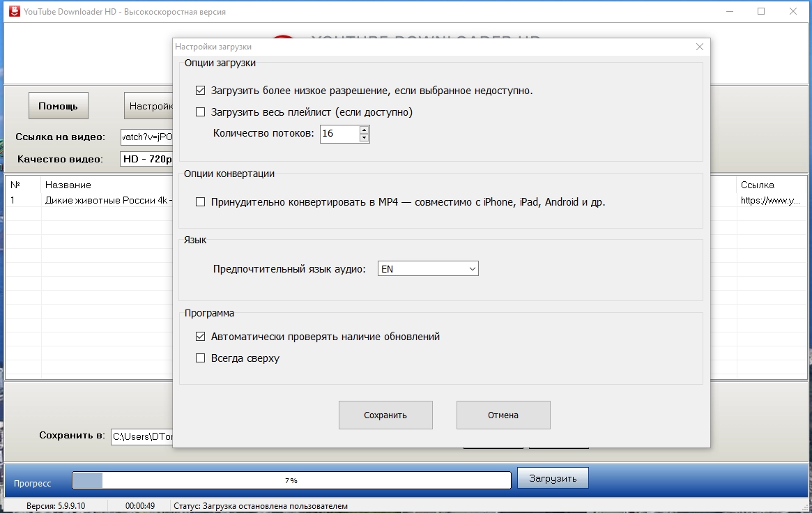This screenshot has height=513, width=812.
Task: Maximize the YouTube Downloader HD window
Action: coord(761,11)
